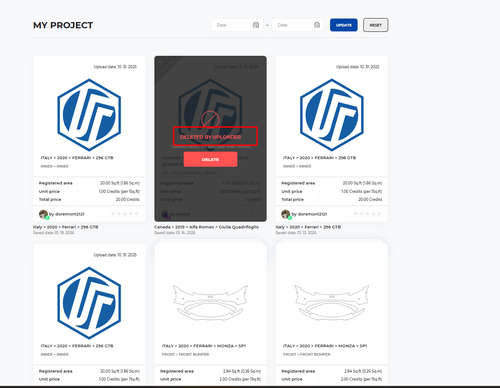Open uploader name on card saved 01.13.2026
Viewport: 500px width, 388px height.
coord(309,214)
